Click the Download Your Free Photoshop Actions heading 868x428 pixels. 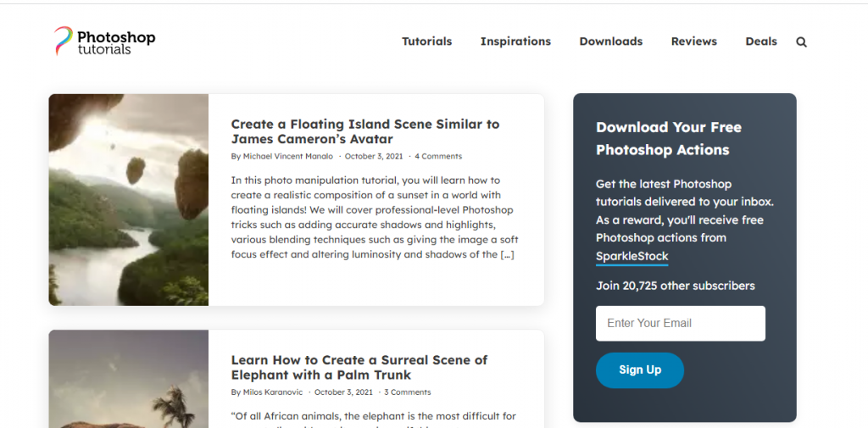pyautogui.click(x=668, y=138)
